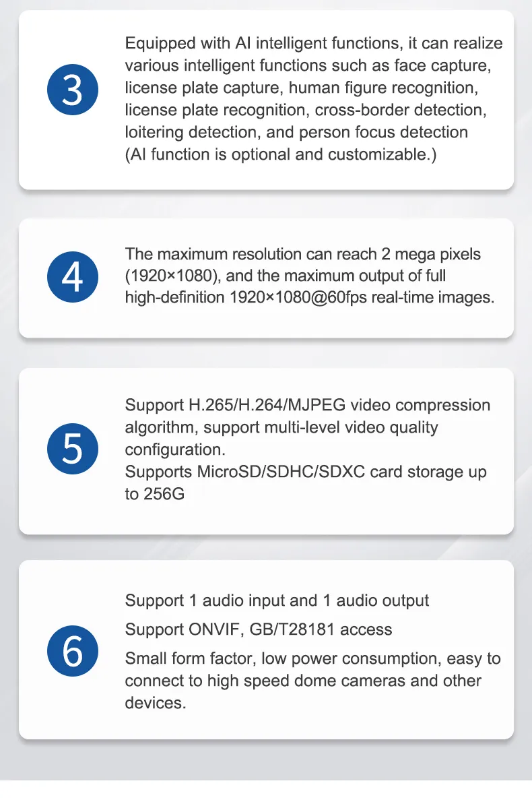Click the "1920×1080@60fps real-time images" line
The width and height of the screenshot is (532, 806).
(x=310, y=297)
